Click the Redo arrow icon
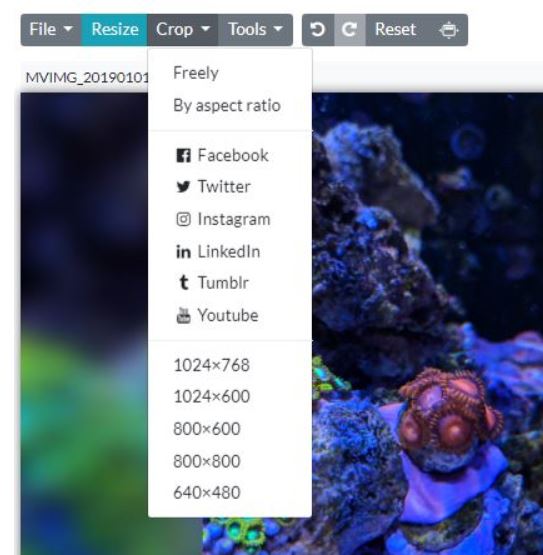 pos(349,30)
